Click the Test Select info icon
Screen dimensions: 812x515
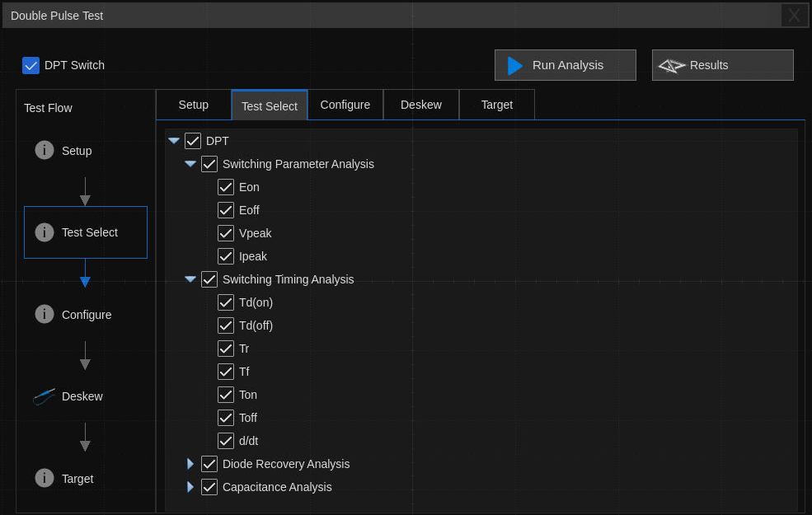[45, 232]
